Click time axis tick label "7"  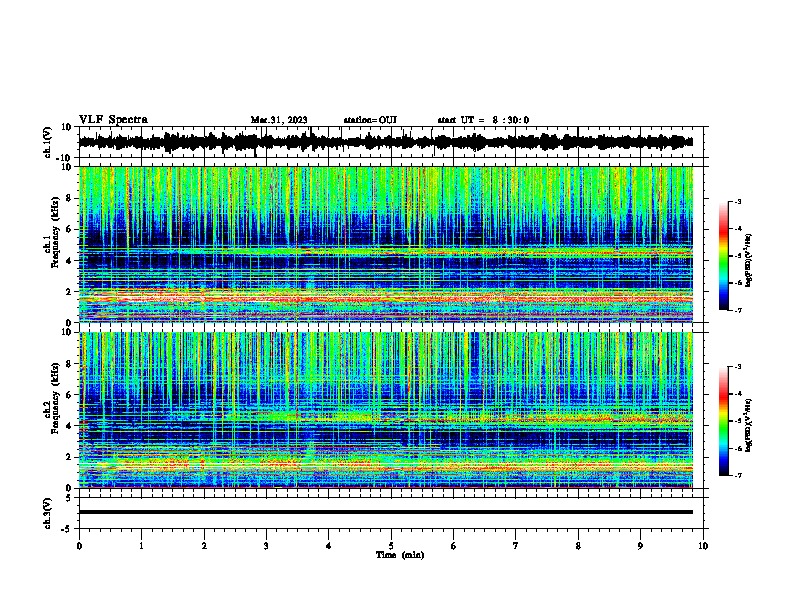click(516, 546)
